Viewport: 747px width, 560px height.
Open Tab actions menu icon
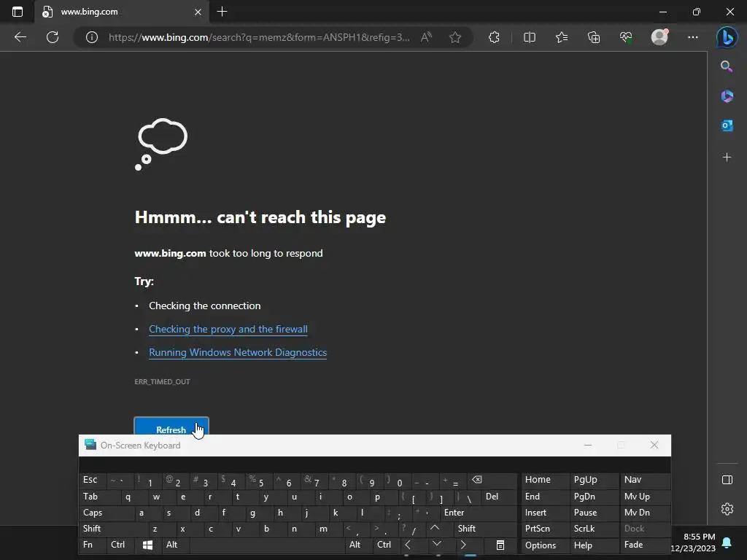[x=18, y=12]
